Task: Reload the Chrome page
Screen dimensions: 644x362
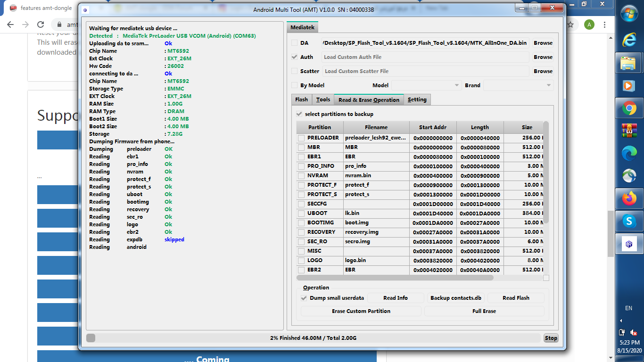Action: pos(41,25)
